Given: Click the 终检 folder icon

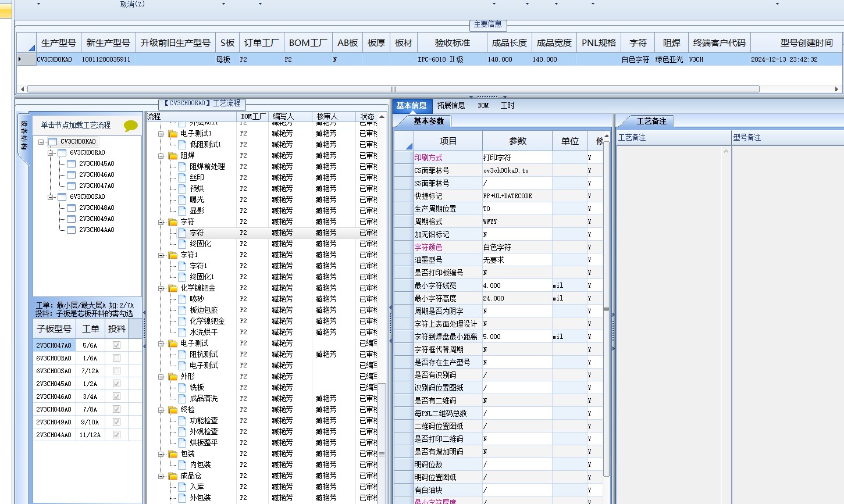Looking at the screenshot, I should pyautogui.click(x=173, y=410).
